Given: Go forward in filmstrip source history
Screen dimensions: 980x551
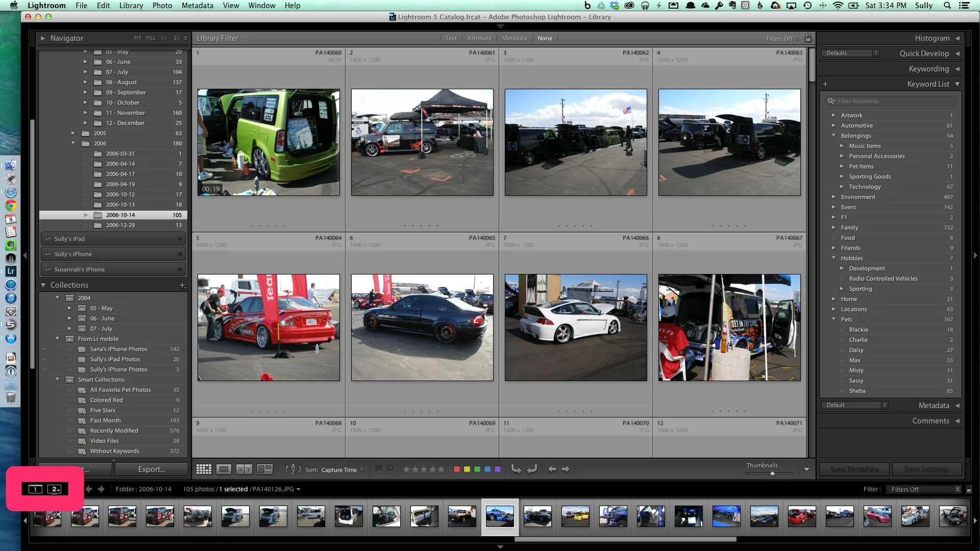Looking at the screenshot, I should coord(101,489).
